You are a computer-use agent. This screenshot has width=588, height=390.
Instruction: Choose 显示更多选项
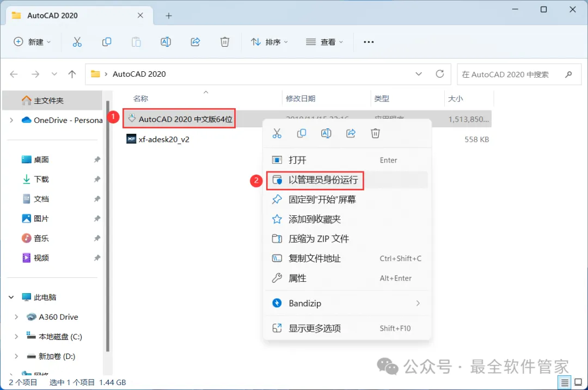coord(347,329)
